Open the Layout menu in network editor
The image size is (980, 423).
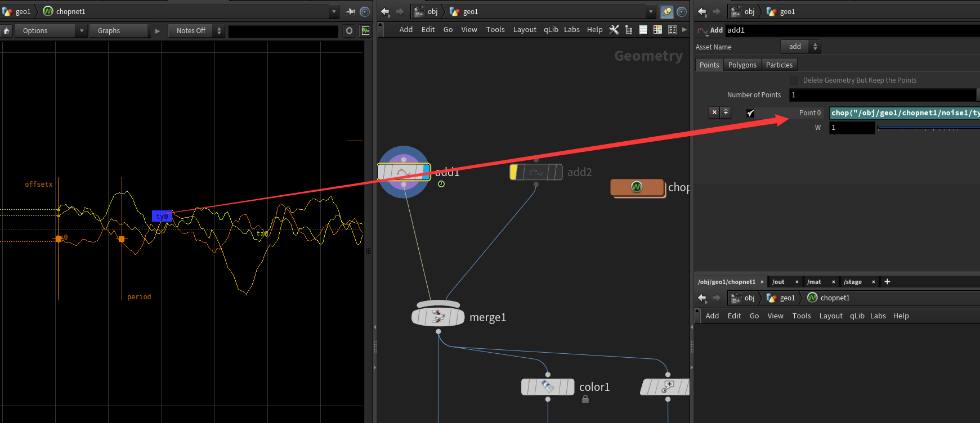point(525,30)
